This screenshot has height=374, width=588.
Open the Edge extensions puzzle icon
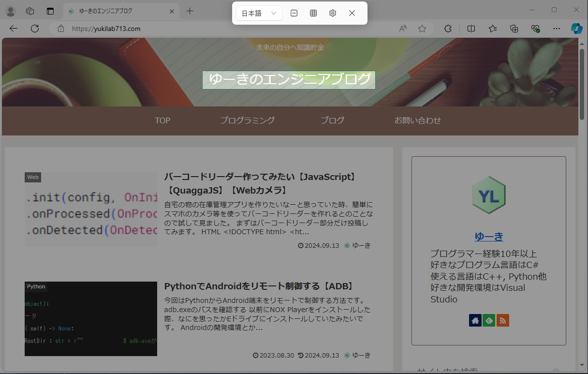click(448, 29)
